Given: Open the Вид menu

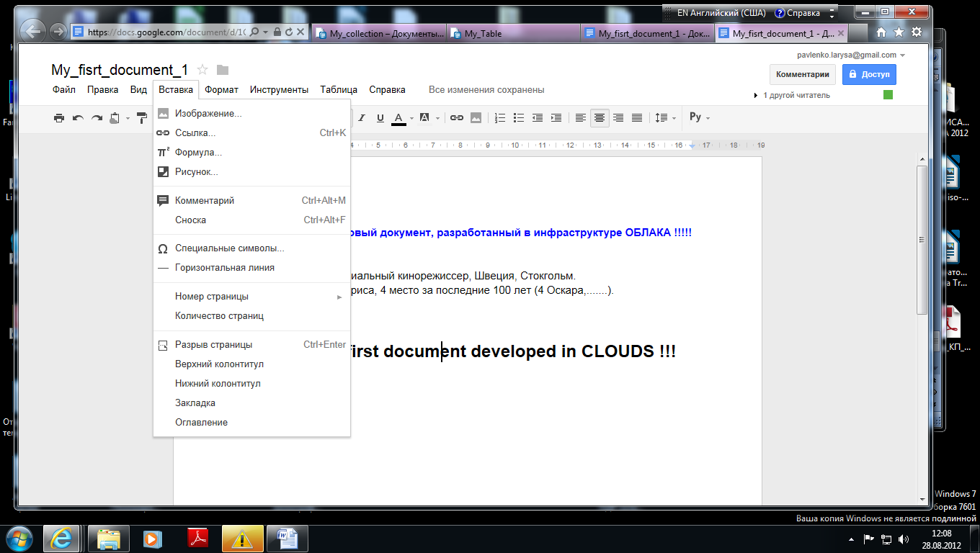Looking at the screenshot, I should 138,90.
